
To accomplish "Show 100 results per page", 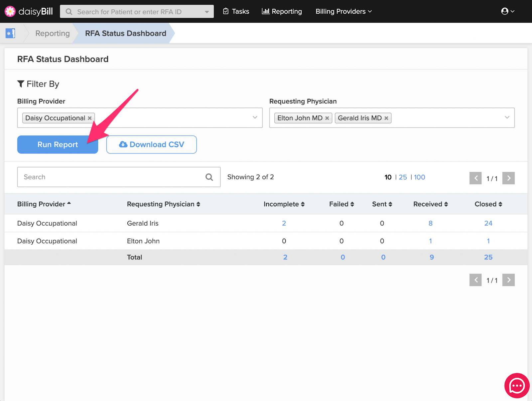I will click(x=419, y=177).
